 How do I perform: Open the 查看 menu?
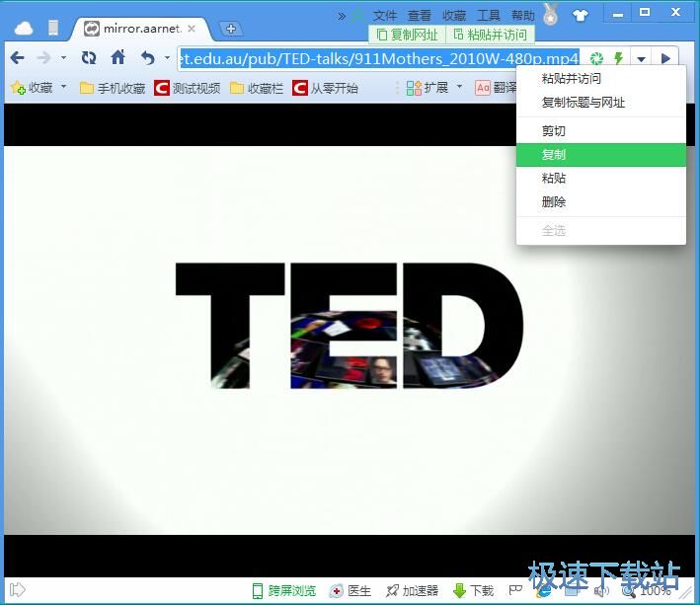click(x=420, y=16)
